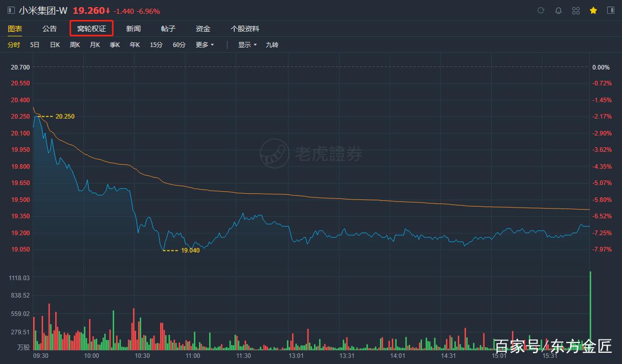Click the 19.050 price axis label
This screenshot has height=364, width=622.
20,249
